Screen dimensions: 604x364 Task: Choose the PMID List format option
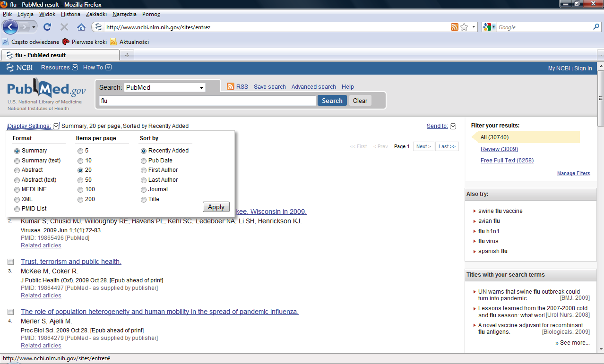[x=17, y=209]
